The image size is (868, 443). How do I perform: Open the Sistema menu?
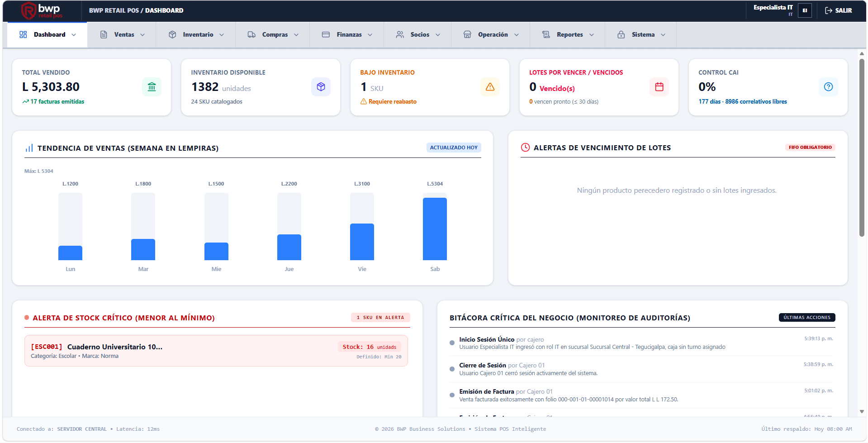pos(641,35)
